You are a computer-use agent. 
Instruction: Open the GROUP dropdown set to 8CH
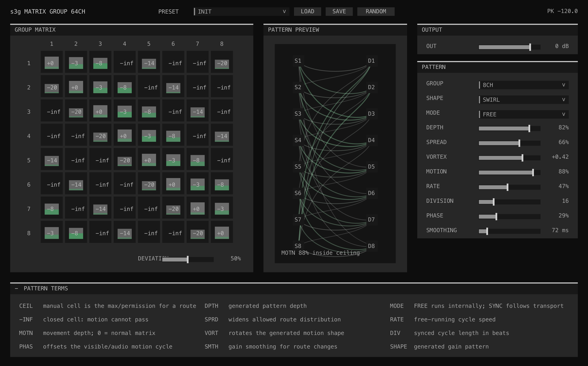pos(524,85)
